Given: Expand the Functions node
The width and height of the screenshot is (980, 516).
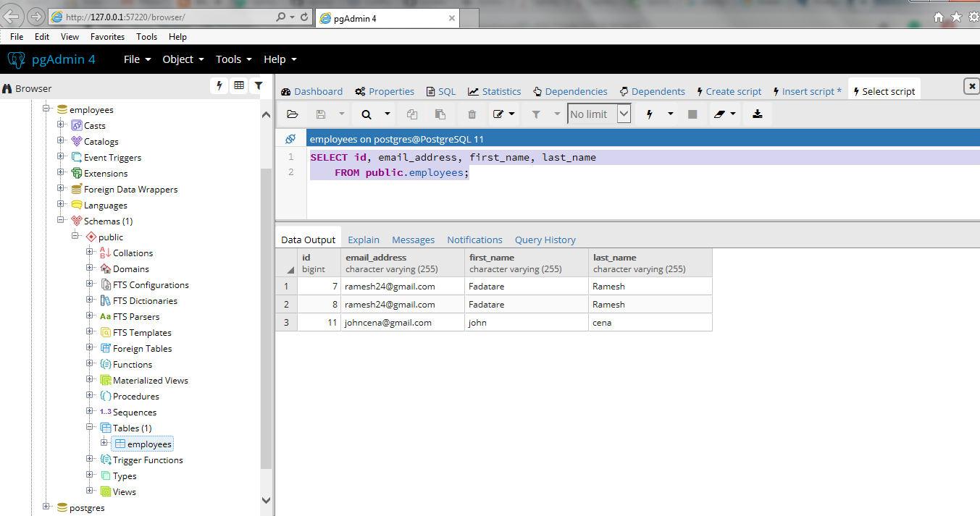Looking at the screenshot, I should click(90, 364).
